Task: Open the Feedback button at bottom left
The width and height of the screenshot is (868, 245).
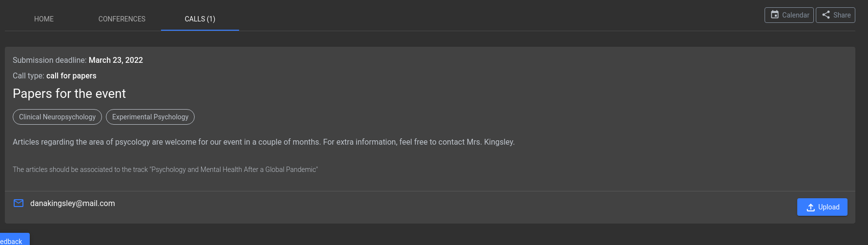Action: pos(14,239)
